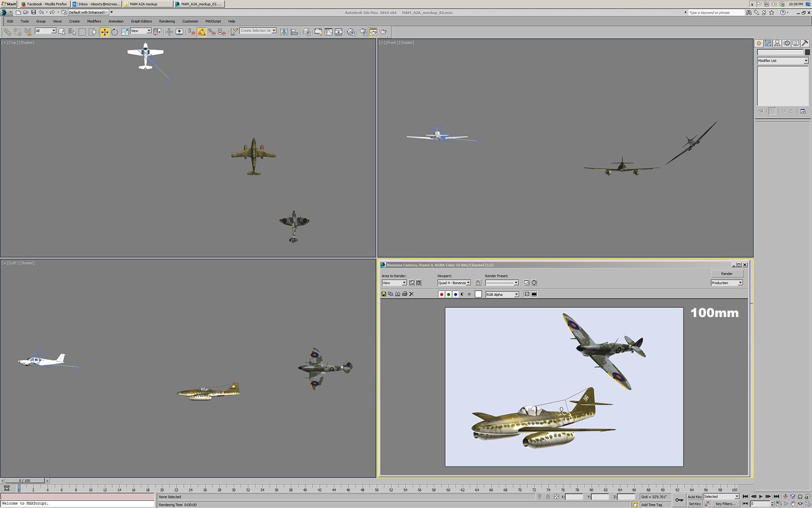Clear the rendered frame with X icon

click(412, 294)
